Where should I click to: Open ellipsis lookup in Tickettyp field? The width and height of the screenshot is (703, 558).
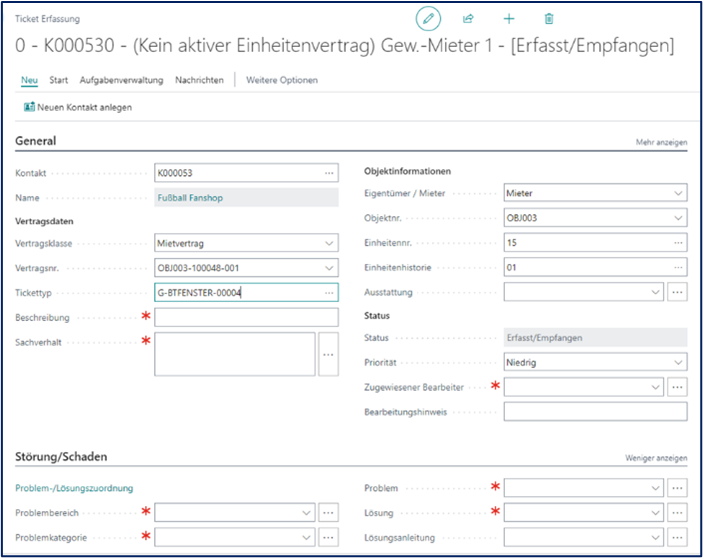[329, 293]
